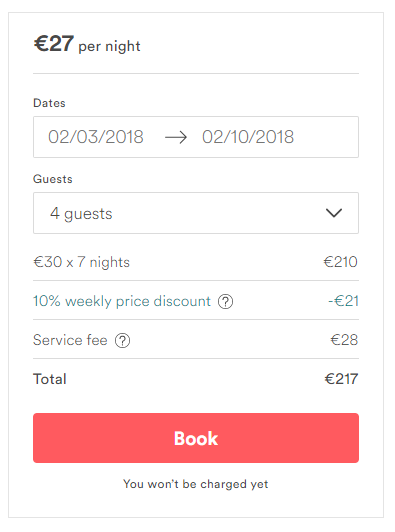Click the Service fee help question-mark icon

[123, 341]
